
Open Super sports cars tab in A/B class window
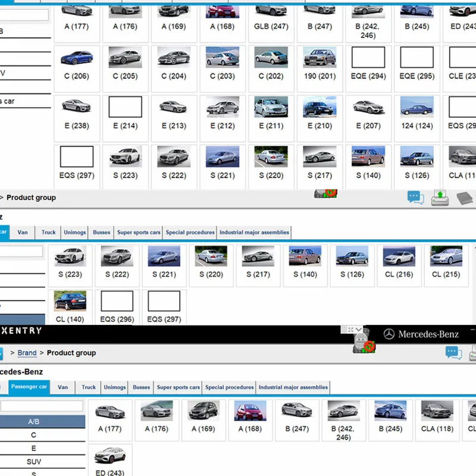(178, 387)
